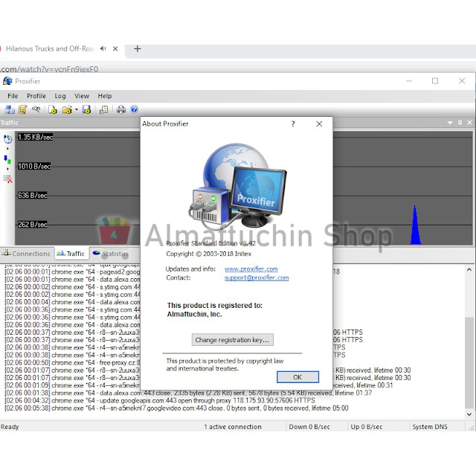476x476 pixels.
Task: Click log pane scroll up arrow
Action: (469, 269)
